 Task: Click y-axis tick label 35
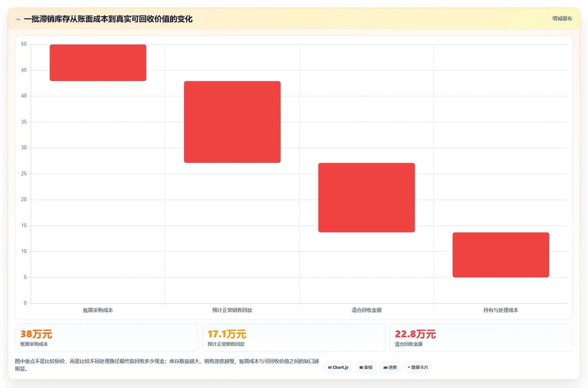[x=24, y=122]
